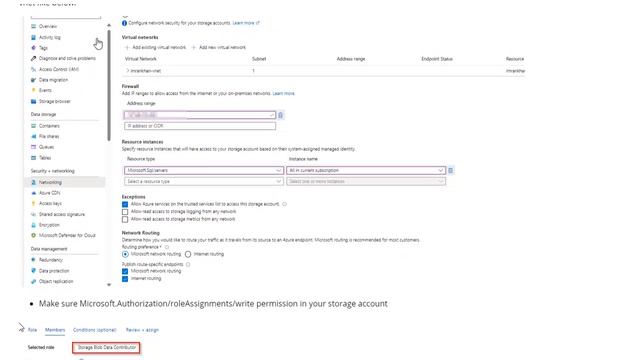Select Microsoft network routing preference radio
The image size is (640, 360).
click(125, 254)
